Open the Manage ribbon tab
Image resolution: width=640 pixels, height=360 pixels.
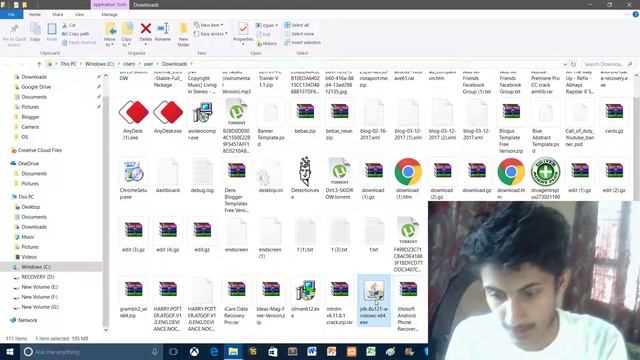[x=109, y=14]
